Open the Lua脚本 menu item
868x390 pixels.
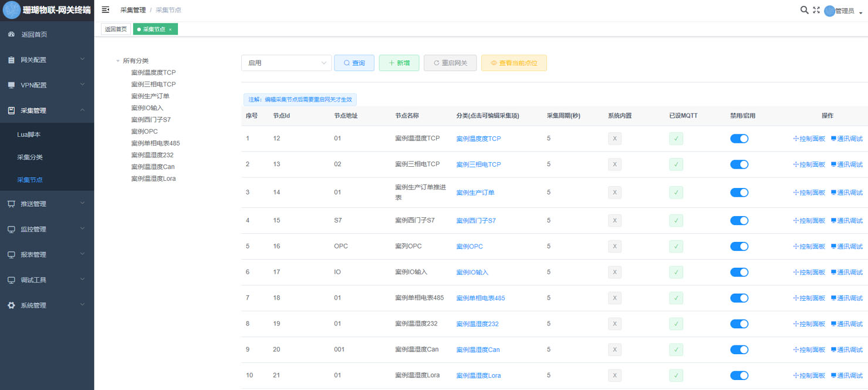[x=29, y=135]
